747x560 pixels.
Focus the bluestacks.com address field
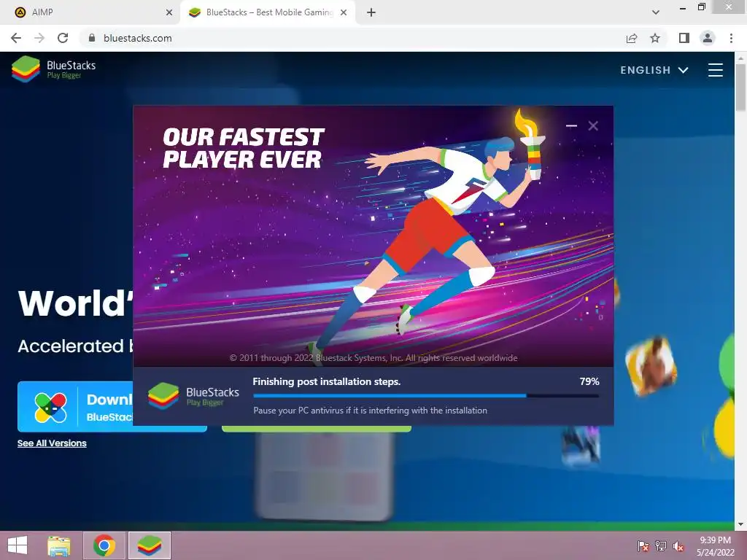352,38
